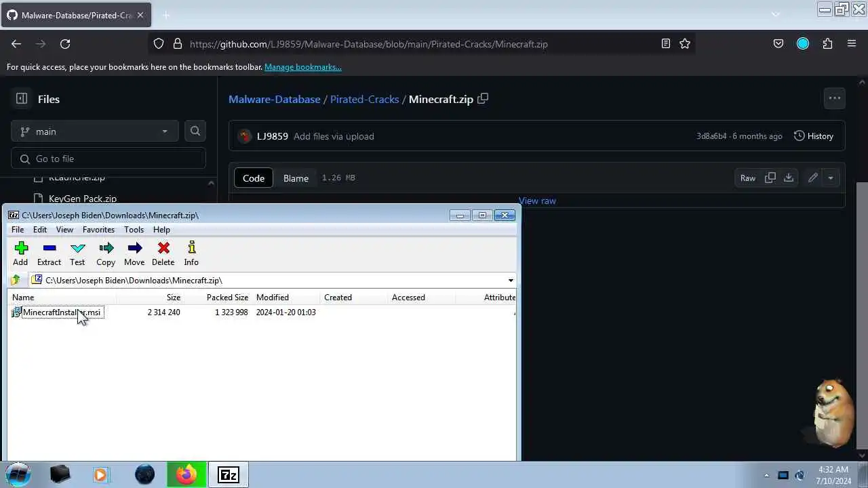
Task: Click Firefox in the taskbar
Action: point(186,474)
